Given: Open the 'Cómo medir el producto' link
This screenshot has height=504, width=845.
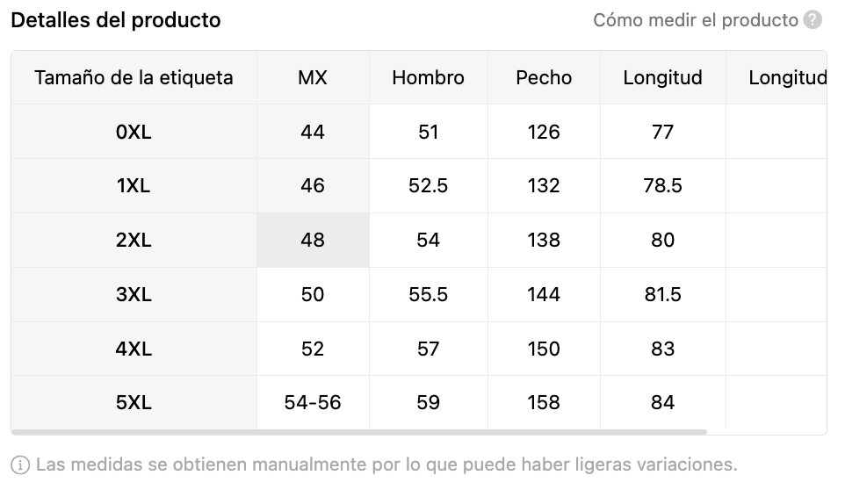Looking at the screenshot, I should coord(695,20).
